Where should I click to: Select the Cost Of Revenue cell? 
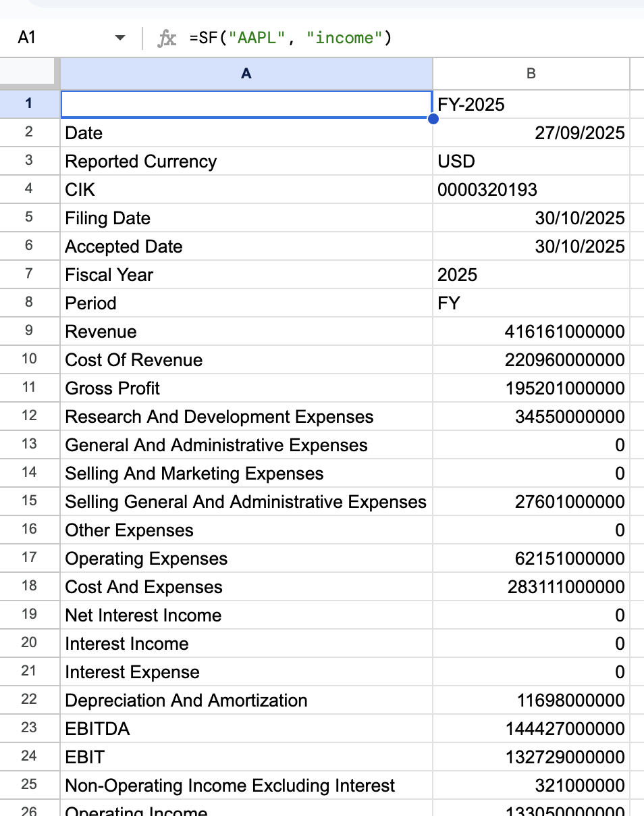pos(246,359)
